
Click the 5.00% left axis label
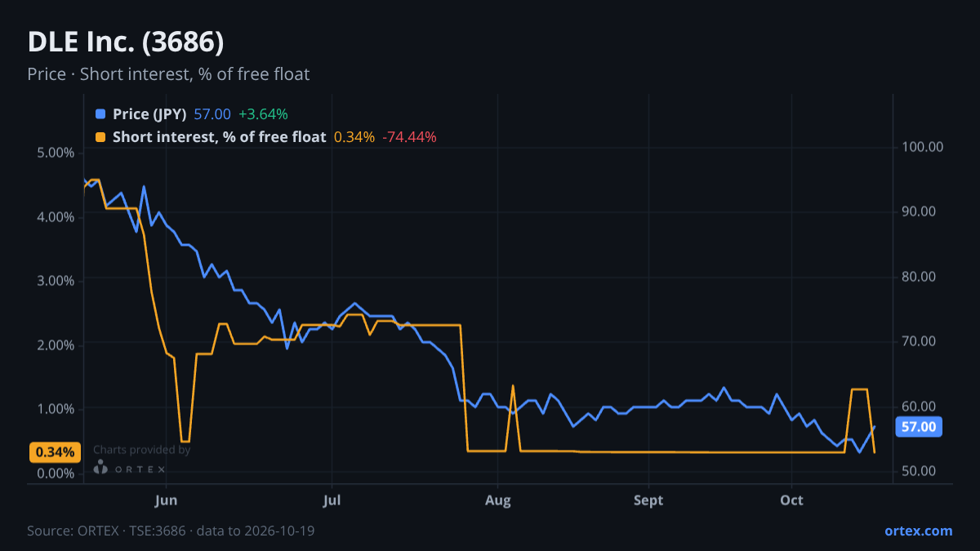click(56, 153)
